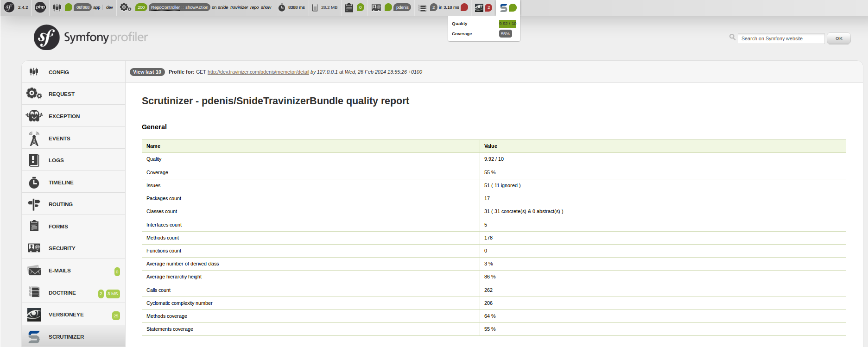Click the forms clipboard icon in toolbar
This screenshot has width=868, height=347.
(x=349, y=7)
